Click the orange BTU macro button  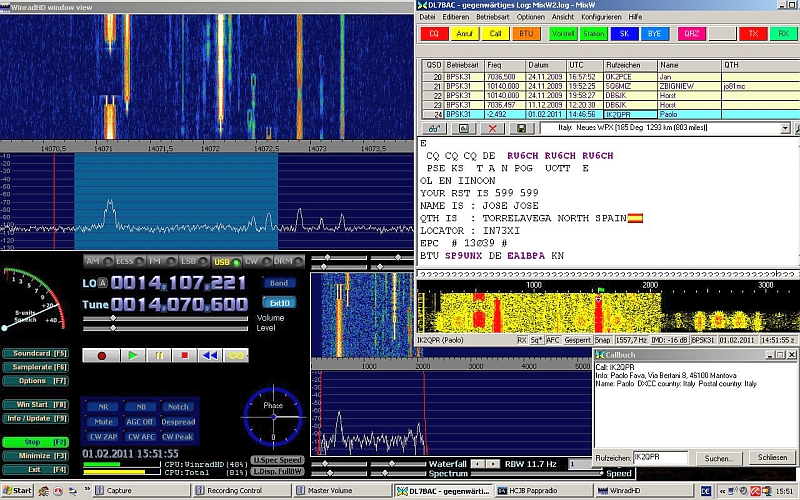(526, 34)
